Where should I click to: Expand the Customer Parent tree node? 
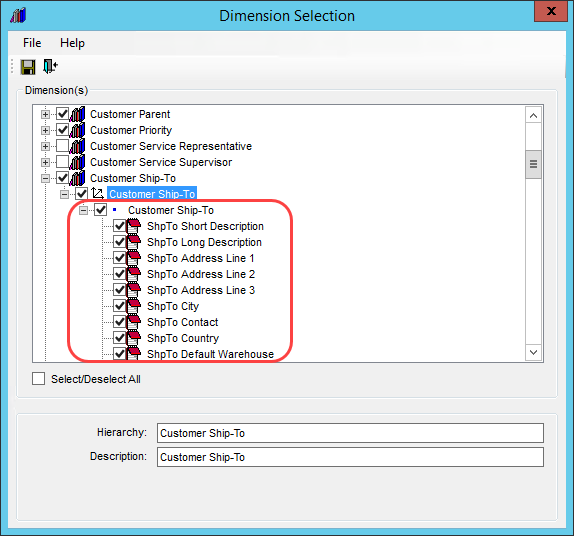(x=45, y=114)
